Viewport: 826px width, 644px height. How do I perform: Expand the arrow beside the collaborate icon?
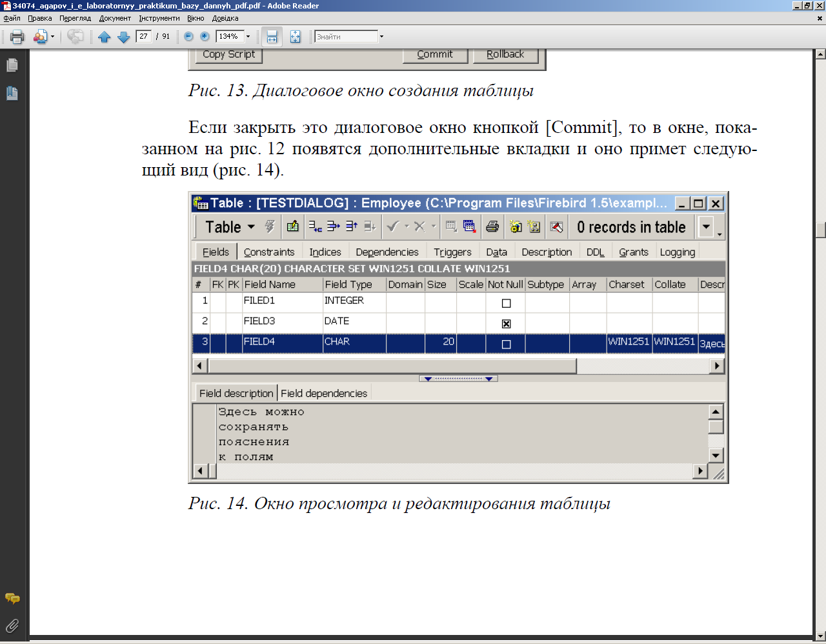[53, 37]
